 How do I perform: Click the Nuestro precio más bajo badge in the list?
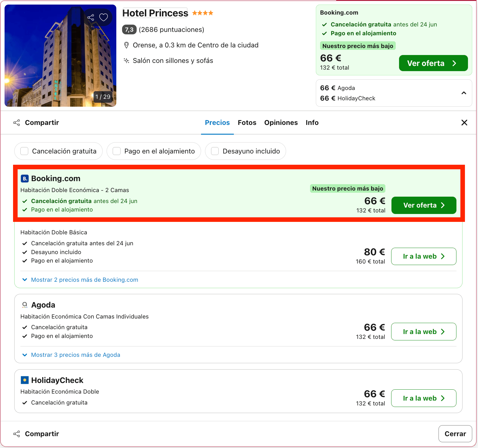click(x=348, y=188)
